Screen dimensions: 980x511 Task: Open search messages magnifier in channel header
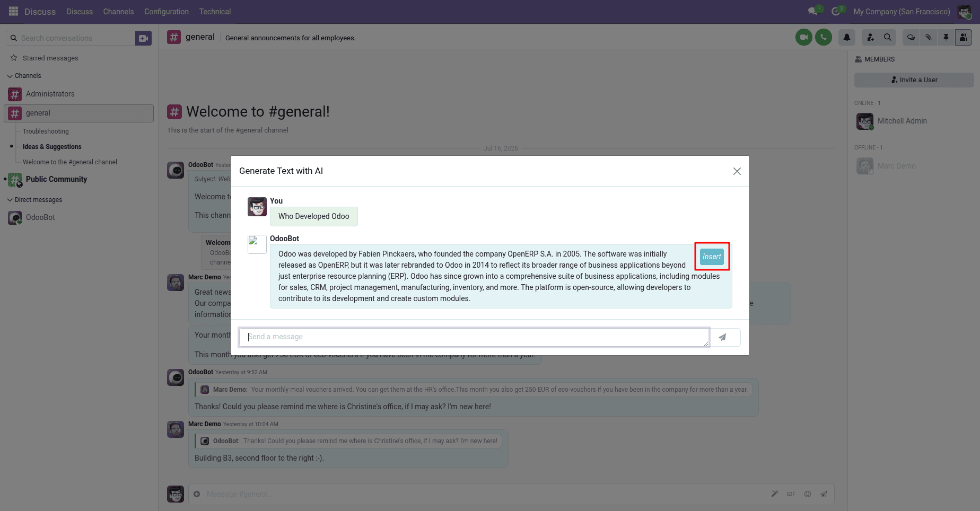click(x=888, y=37)
